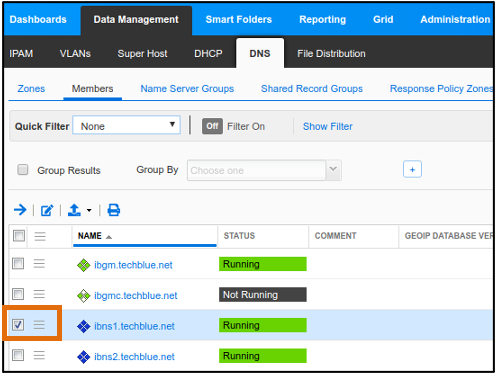Open action menu for ibgm.techblue.net row
The width and height of the screenshot is (496, 376).
point(39,264)
